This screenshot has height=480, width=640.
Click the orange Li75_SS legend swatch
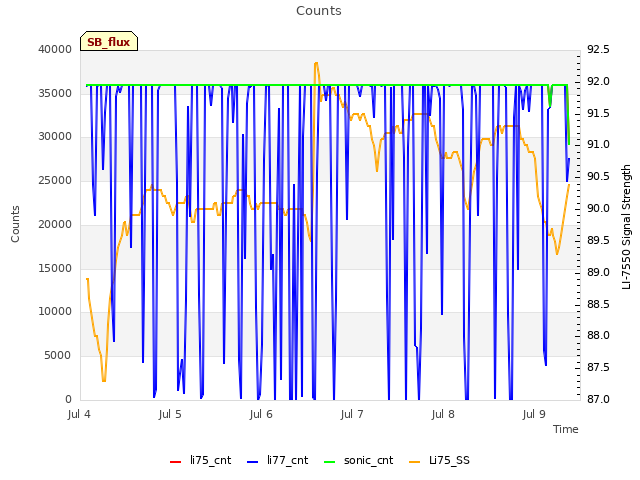[x=414, y=462]
